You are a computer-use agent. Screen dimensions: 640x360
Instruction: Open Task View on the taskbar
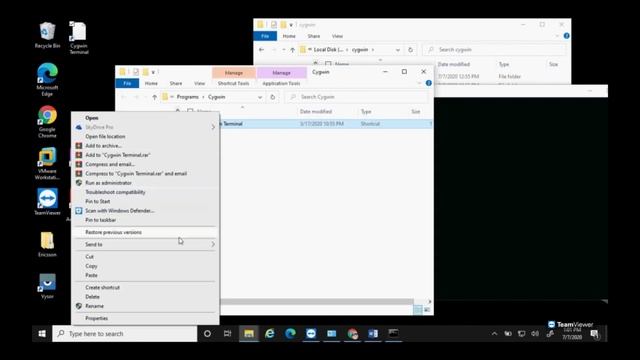click(228, 333)
